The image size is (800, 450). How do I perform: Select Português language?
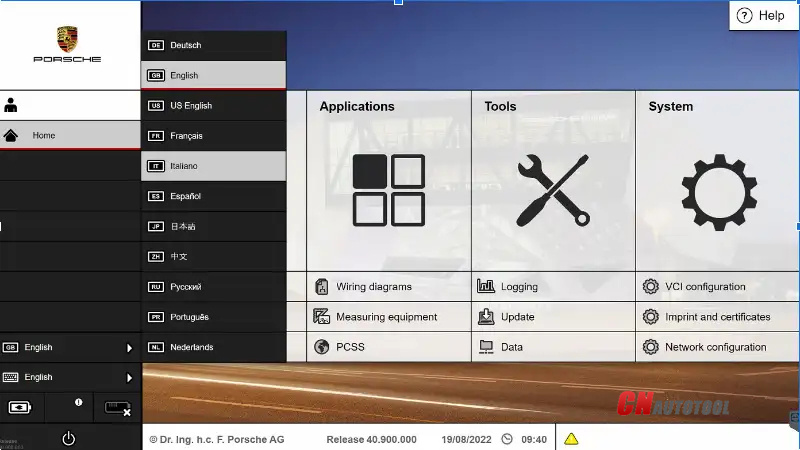[213, 317]
